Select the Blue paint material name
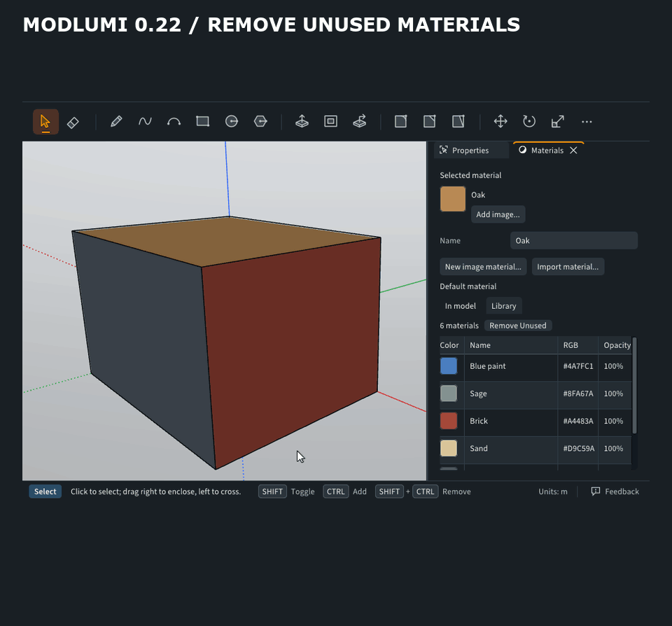The height and width of the screenshot is (626, 672). point(488,366)
